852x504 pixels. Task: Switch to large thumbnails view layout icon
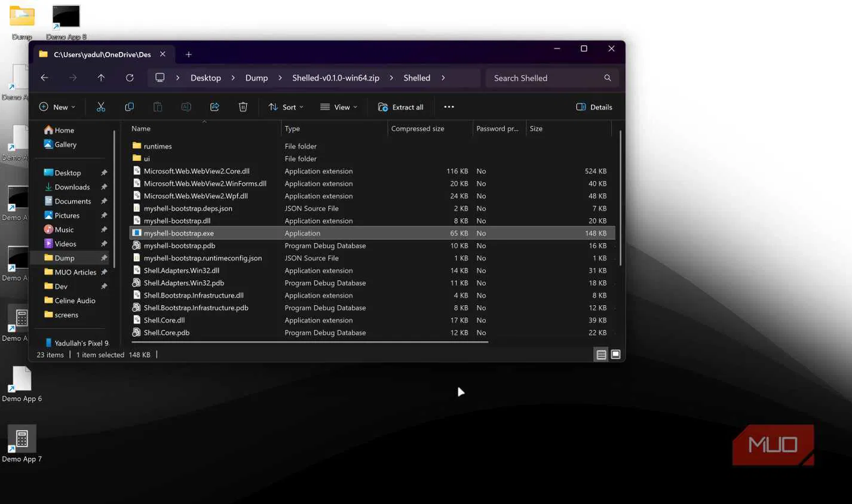point(615,355)
